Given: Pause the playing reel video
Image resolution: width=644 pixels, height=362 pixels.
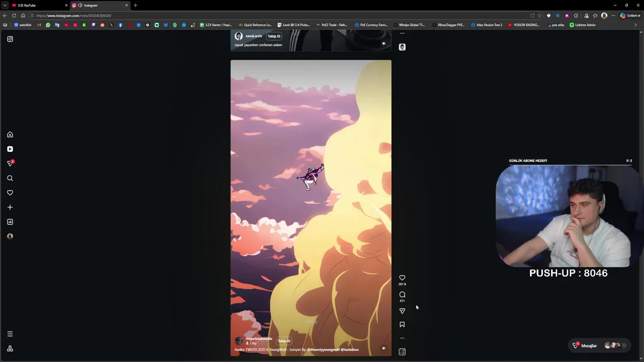Looking at the screenshot, I should 310,208.
